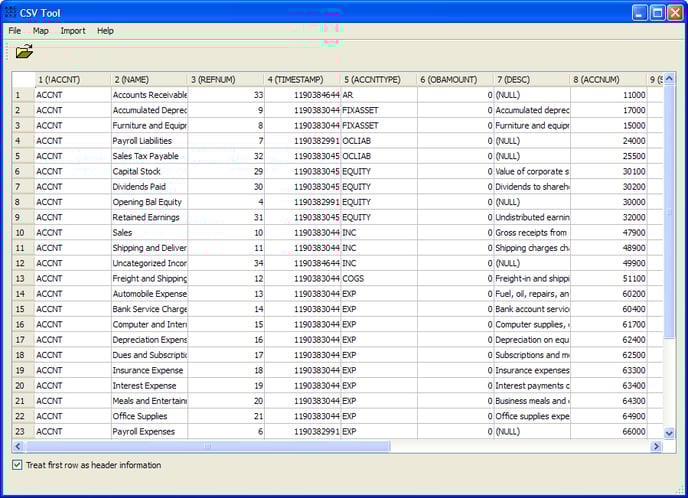
Task: Click the 'Payroll Expenses' cell in row 23
Action: 149,432
